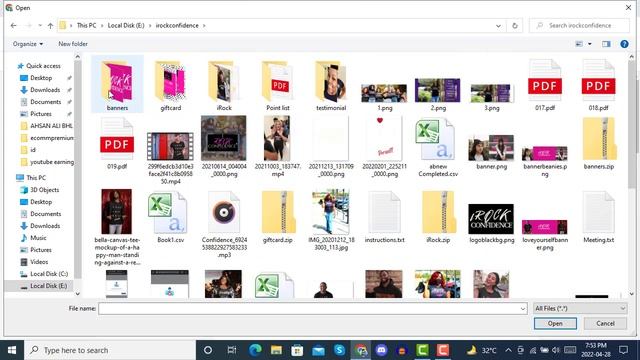Select the 018.pdf file
This screenshot has height=360, width=640.
(598, 85)
